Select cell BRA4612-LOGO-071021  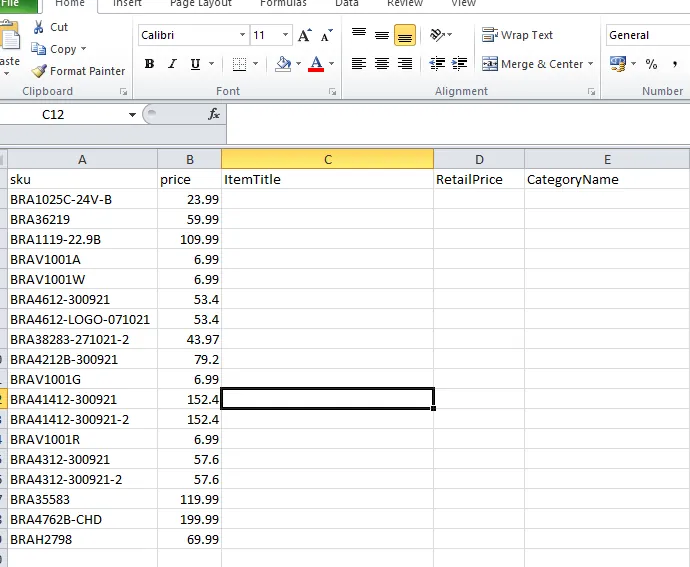click(82, 319)
